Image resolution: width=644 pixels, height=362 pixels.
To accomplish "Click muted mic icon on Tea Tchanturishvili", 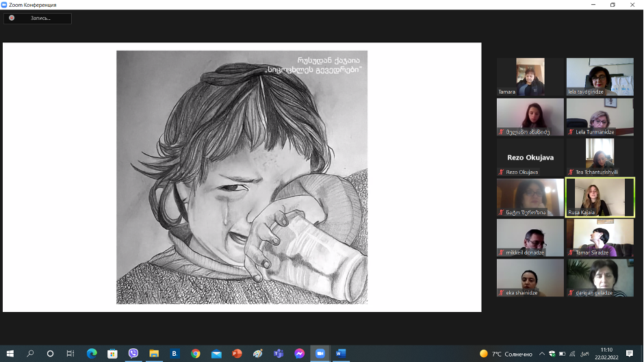I will (x=571, y=172).
